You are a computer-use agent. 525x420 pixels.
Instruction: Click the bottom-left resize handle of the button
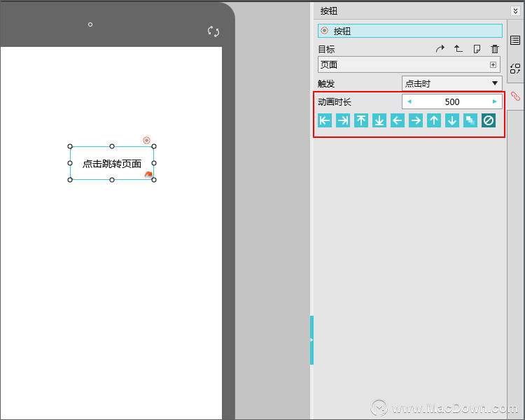70,180
